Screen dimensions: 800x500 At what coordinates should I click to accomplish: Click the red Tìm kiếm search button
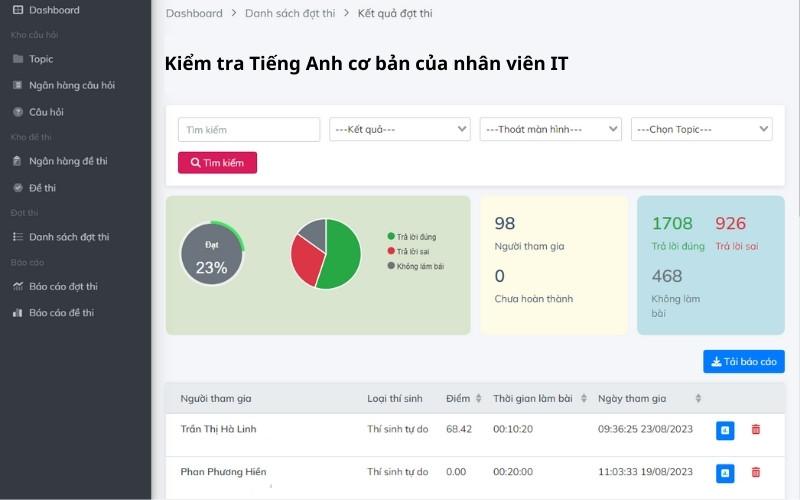click(217, 163)
